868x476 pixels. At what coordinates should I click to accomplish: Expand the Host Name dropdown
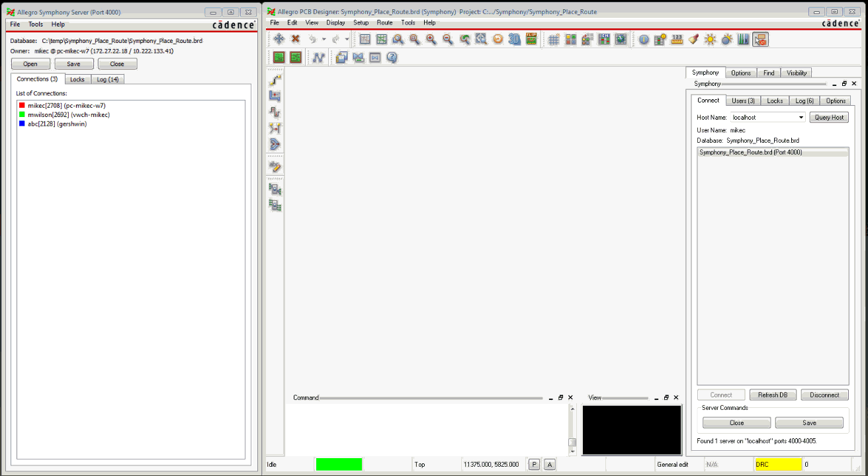tap(801, 118)
